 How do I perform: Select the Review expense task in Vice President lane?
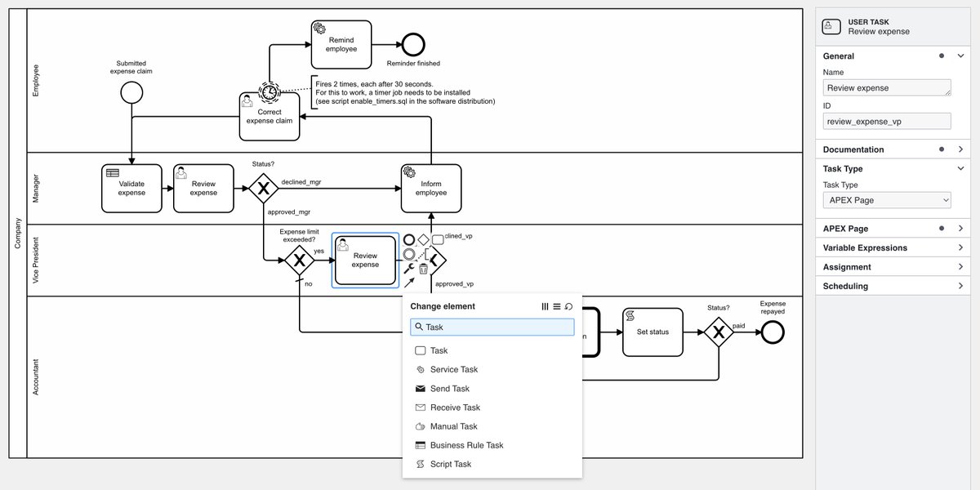click(x=365, y=261)
